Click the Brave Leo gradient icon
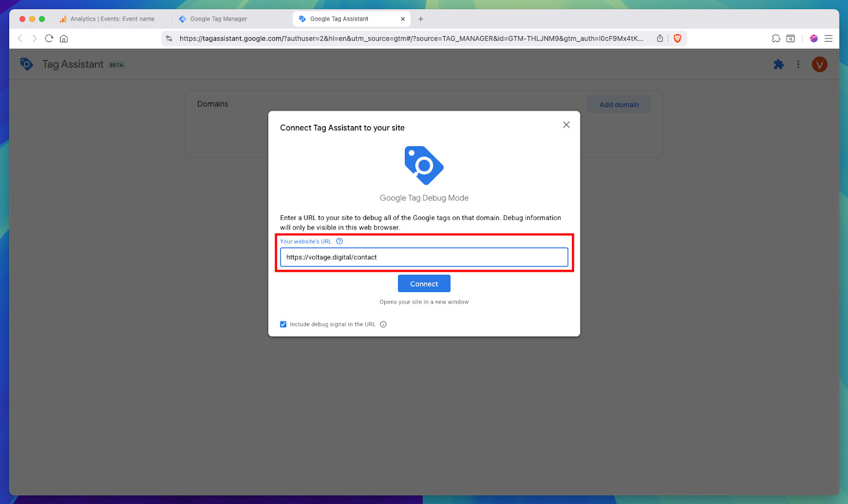Image resolution: width=848 pixels, height=504 pixels. point(814,39)
